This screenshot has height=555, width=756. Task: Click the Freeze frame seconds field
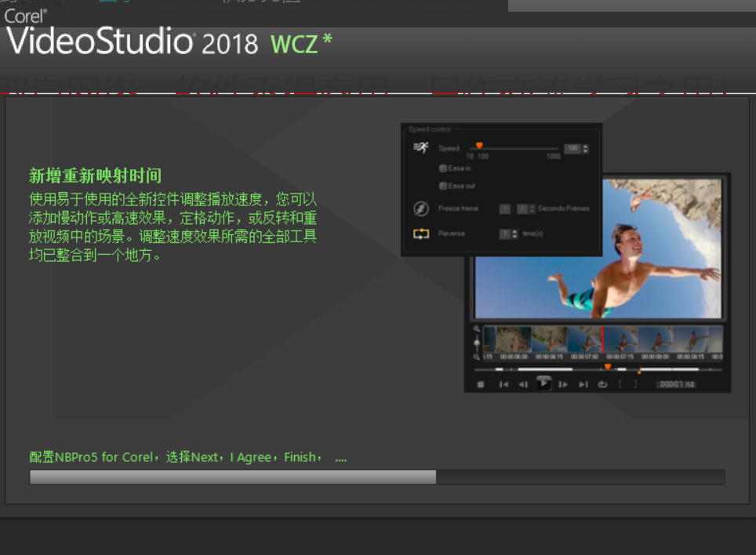click(x=505, y=209)
